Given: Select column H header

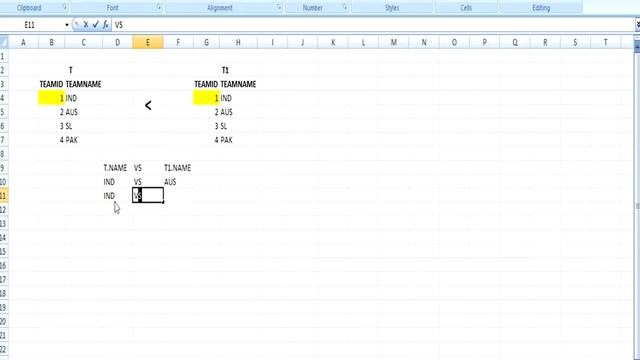Looking at the screenshot, I should pyautogui.click(x=238, y=42).
